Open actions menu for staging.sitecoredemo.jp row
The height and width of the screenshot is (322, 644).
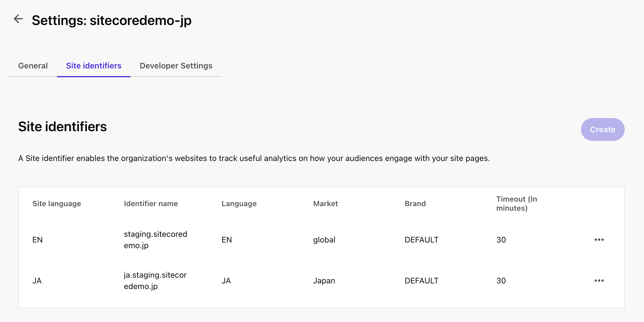pos(599,240)
